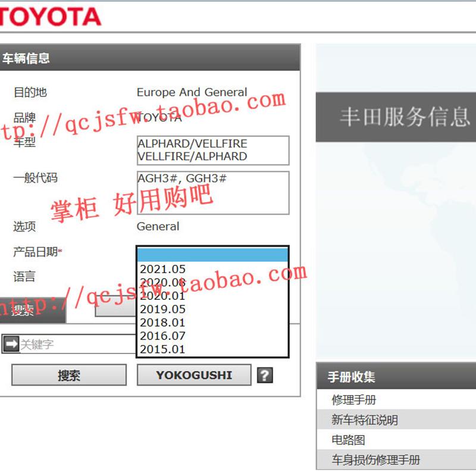Image resolution: width=476 pixels, height=476 pixels.
Task: Click the 手册收集 panel header
Action: click(396, 377)
